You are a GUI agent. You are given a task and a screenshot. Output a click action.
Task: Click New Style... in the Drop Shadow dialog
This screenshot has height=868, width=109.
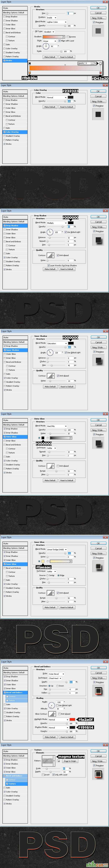98,227
